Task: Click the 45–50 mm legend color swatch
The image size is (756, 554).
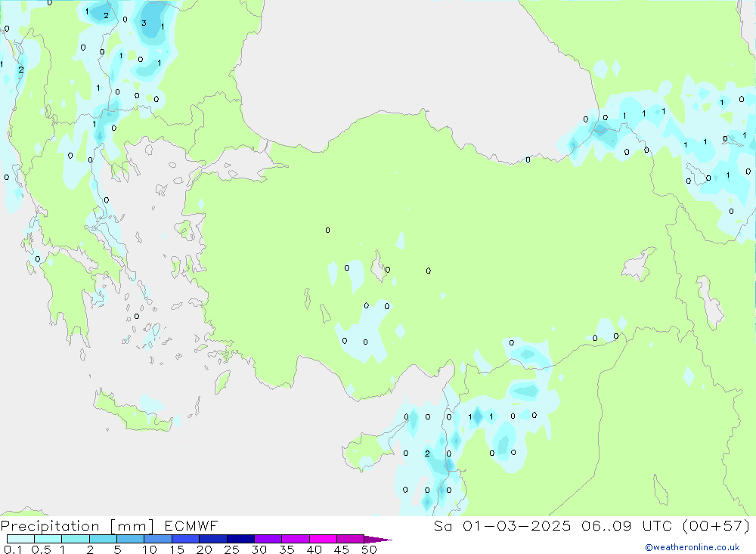Action: coord(350,539)
